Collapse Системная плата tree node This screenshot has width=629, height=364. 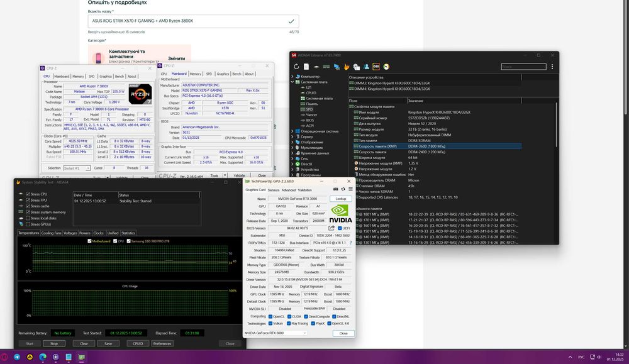[x=292, y=82]
